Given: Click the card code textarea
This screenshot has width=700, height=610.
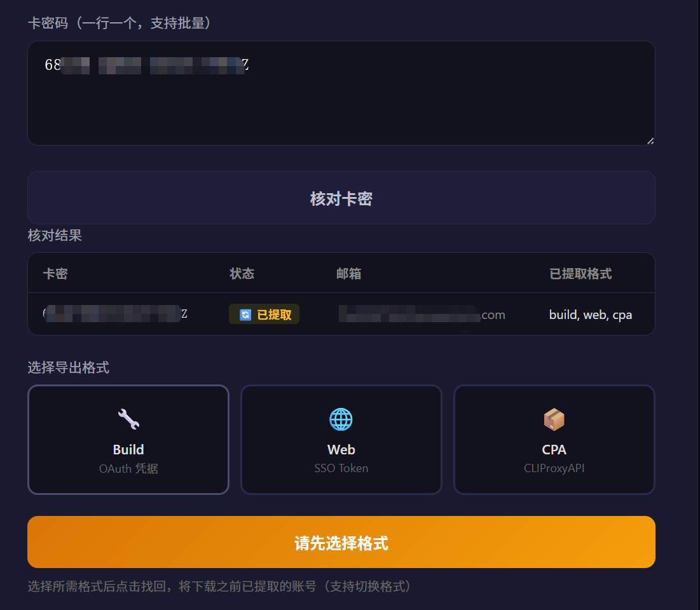Looking at the screenshot, I should (341, 93).
